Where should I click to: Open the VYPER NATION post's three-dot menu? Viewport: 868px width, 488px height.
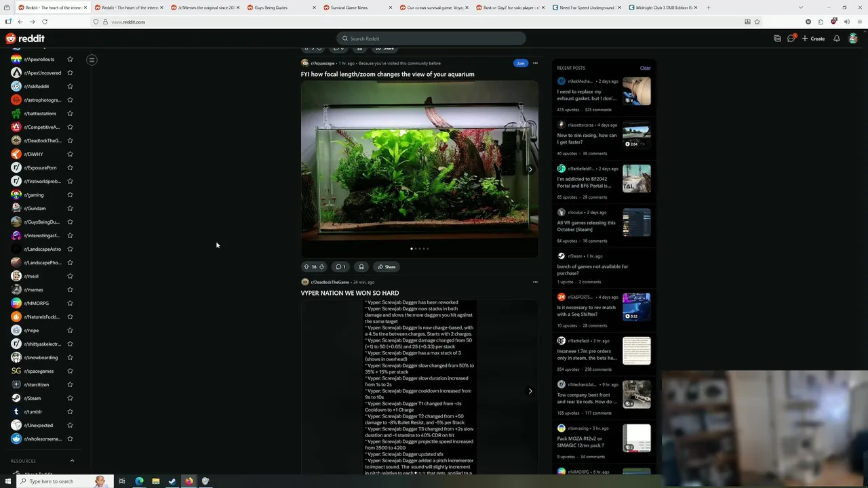tap(535, 282)
